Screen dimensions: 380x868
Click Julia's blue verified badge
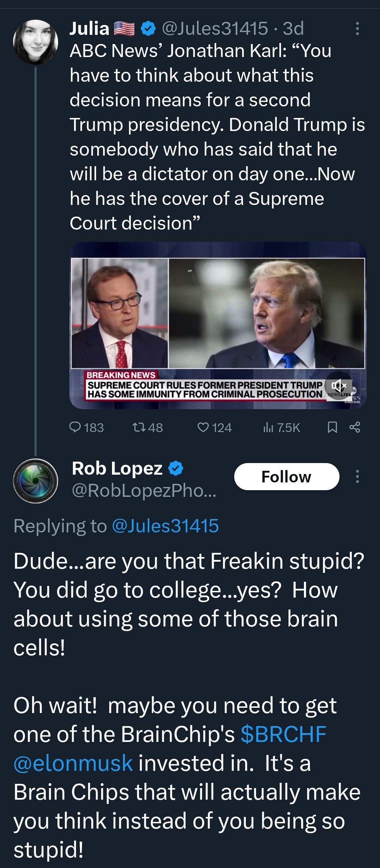pyautogui.click(x=148, y=29)
